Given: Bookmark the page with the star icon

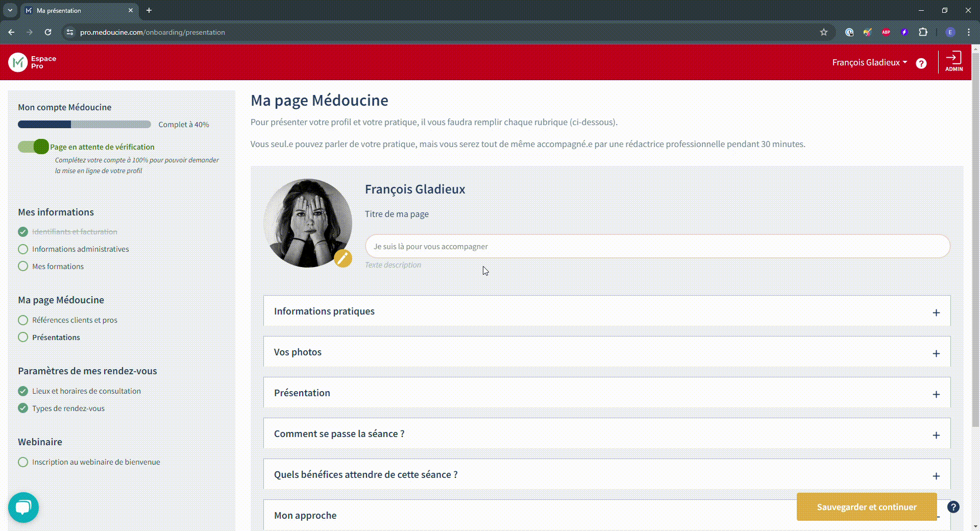Looking at the screenshot, I should 823,32.
